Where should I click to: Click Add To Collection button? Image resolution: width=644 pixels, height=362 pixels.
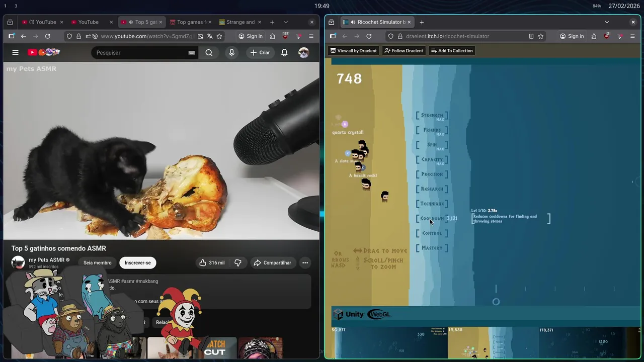point(452,51)
